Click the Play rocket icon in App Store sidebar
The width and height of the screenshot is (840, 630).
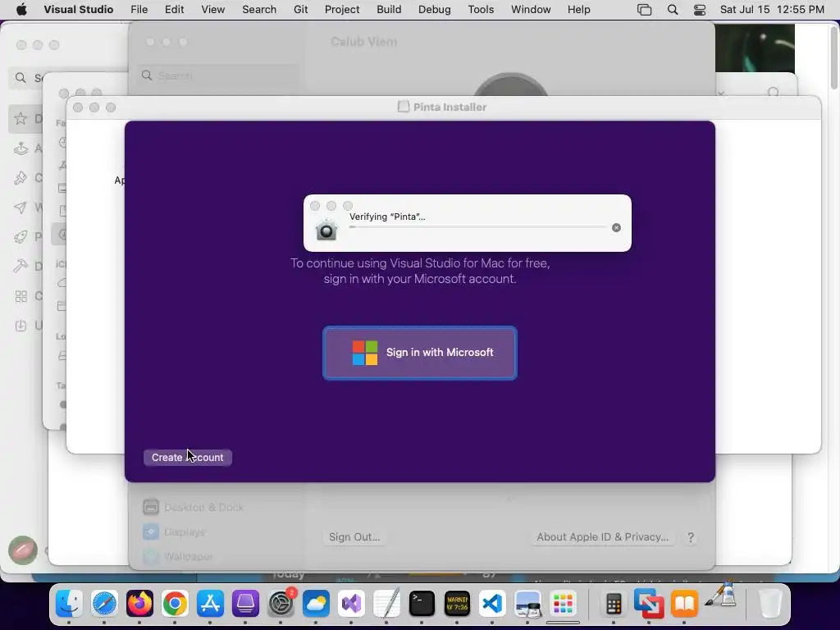(21, 237)
